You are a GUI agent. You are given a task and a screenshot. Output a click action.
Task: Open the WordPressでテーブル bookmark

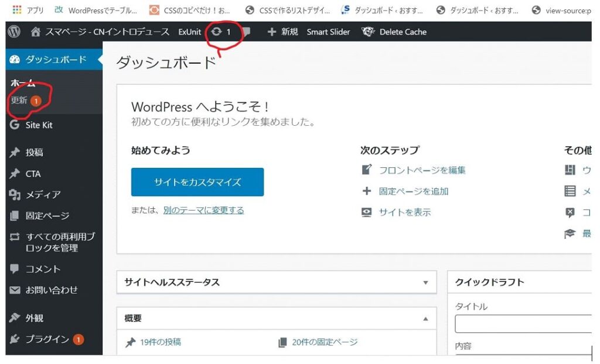tap(96, 11)
